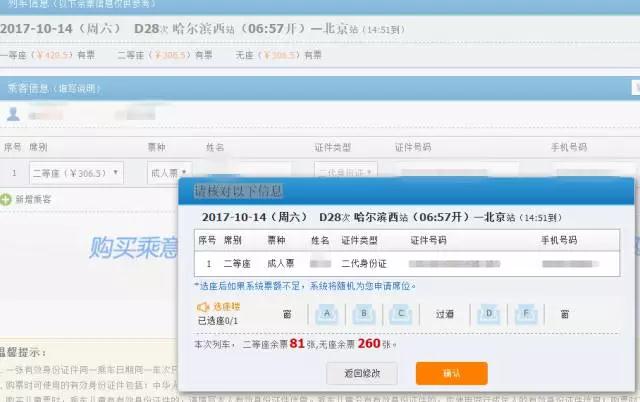The width and height of the screenshot is (640, 402).
Task: Click the 新增乘客 add passenger link
Action: (x=34, y=199)
